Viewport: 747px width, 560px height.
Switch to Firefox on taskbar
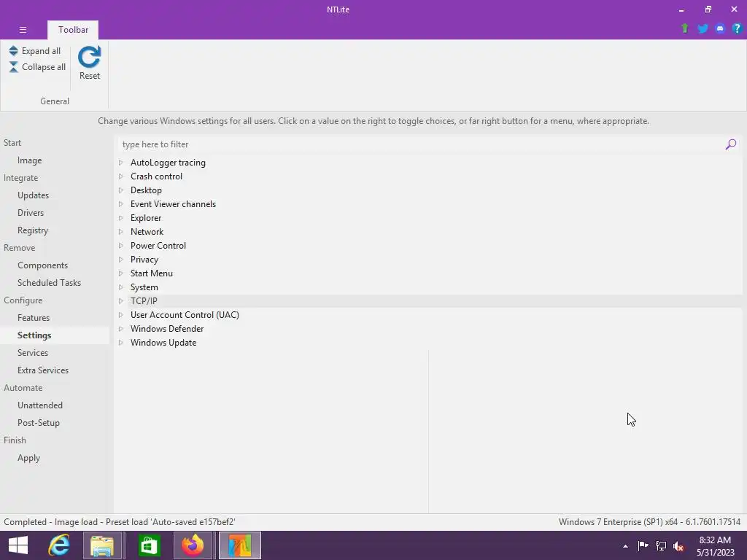pyautogui.click(x=193, y=545)
